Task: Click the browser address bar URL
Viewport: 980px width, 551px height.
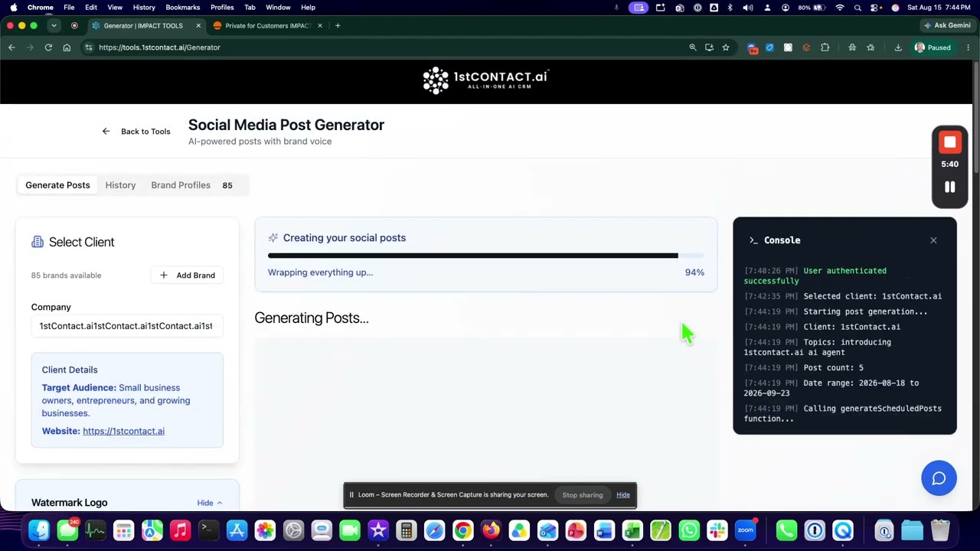Action: point(159,47)
